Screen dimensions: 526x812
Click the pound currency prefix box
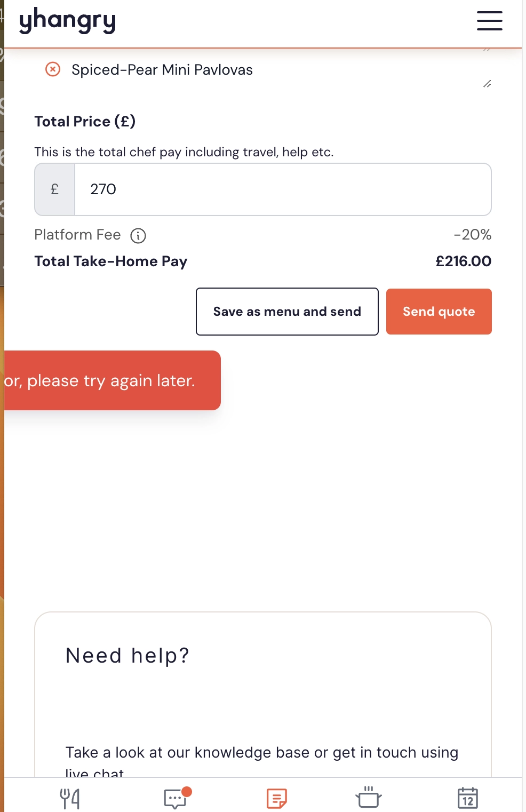(55, 189)
